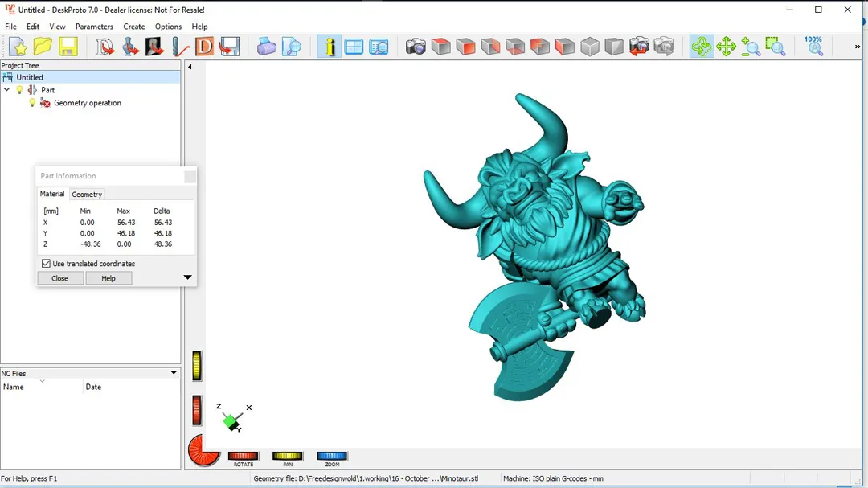Toggle the Part lightbulb visibility
This screenshot has width=868, height=488.
[20, 90]
